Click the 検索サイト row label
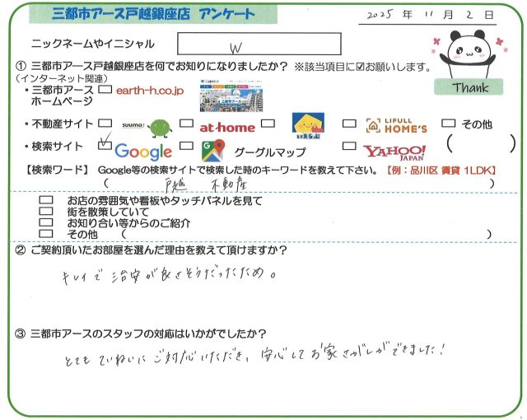This screenshot has height=420, width=527. point(54,147)
